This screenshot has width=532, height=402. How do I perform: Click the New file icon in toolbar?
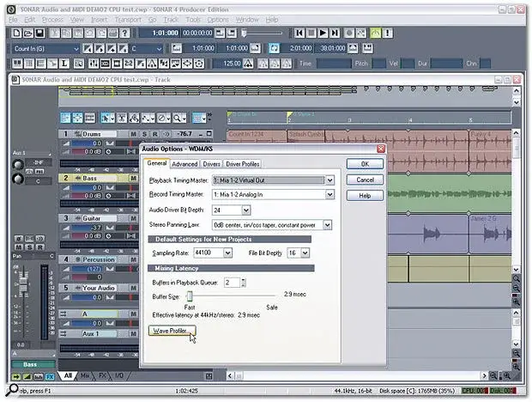[18, 32]
